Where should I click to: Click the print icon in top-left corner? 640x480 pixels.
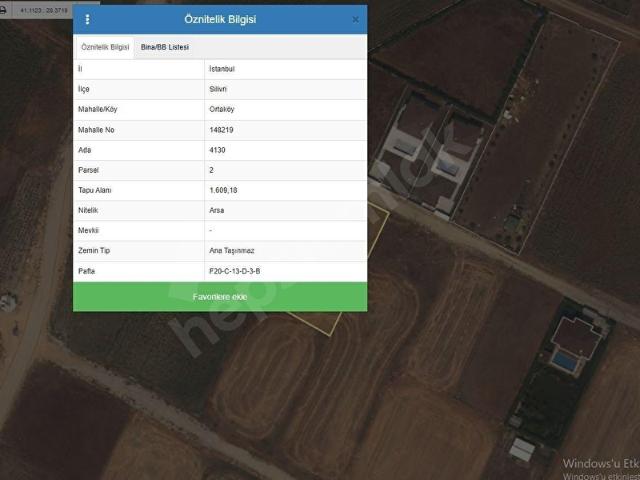(3, 9)
